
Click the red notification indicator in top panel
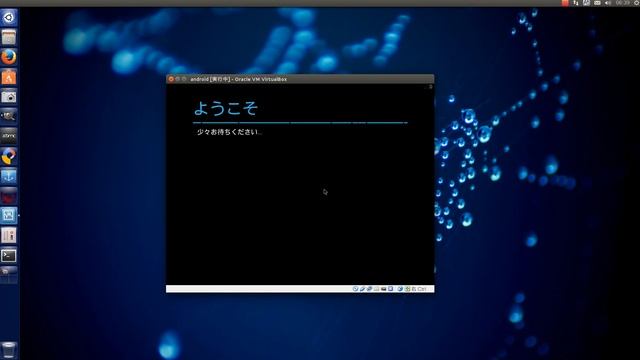(565, 3)
